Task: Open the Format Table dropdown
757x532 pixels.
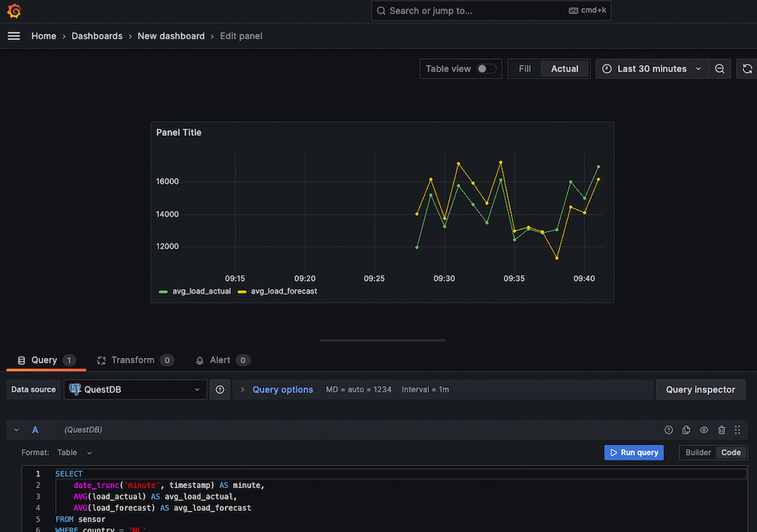Action: [74, 453]
